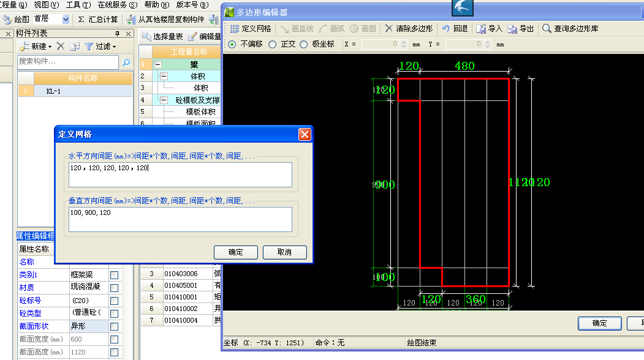This screenshot has height=360, width=644.
Task: Close the 构件列表 panel
Action: [129, 34]
